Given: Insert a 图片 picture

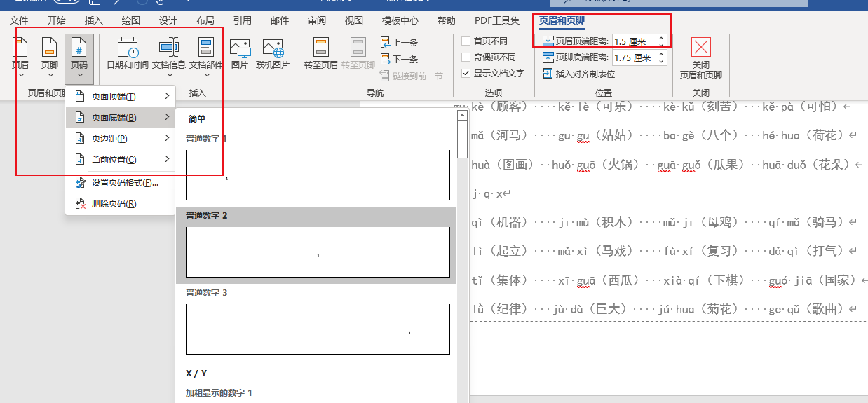Looking at the screenshot, I should tap(240, 55).
